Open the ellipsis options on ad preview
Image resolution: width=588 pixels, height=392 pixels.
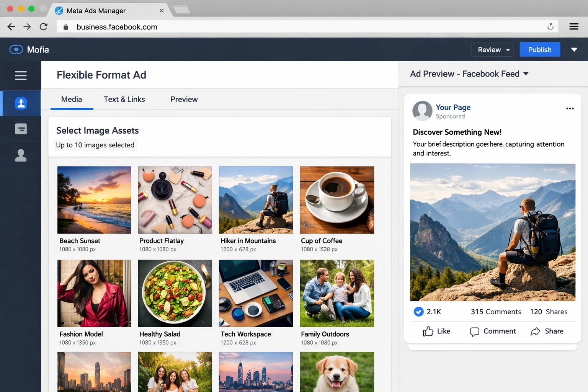(x=570, y=108)
